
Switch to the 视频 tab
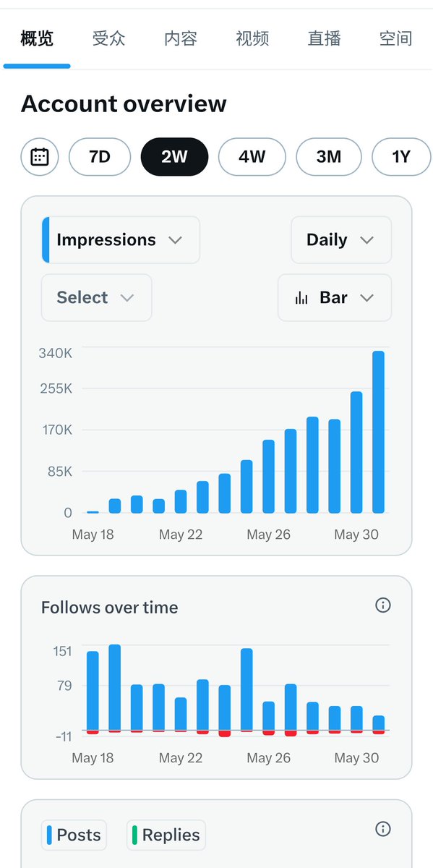[252, 38]
